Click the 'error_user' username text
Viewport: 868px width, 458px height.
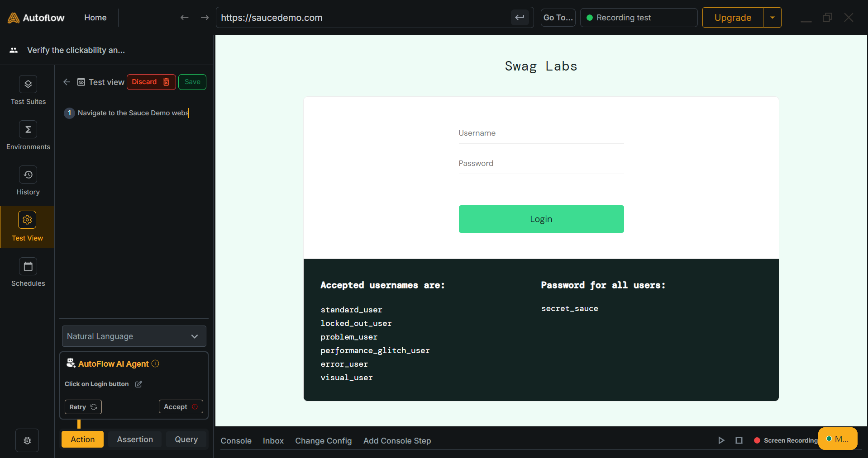(344, 364)
